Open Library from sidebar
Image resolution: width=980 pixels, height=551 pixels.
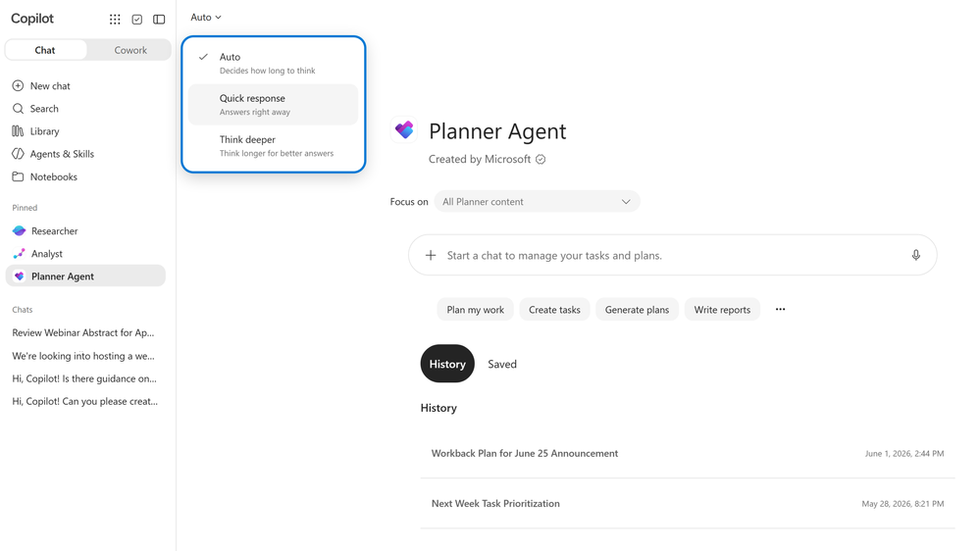pyautogui.click(x=85, y=131)
